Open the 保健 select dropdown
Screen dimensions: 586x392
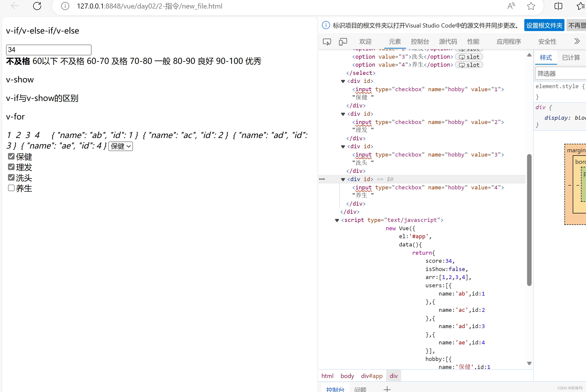point(121,146)
